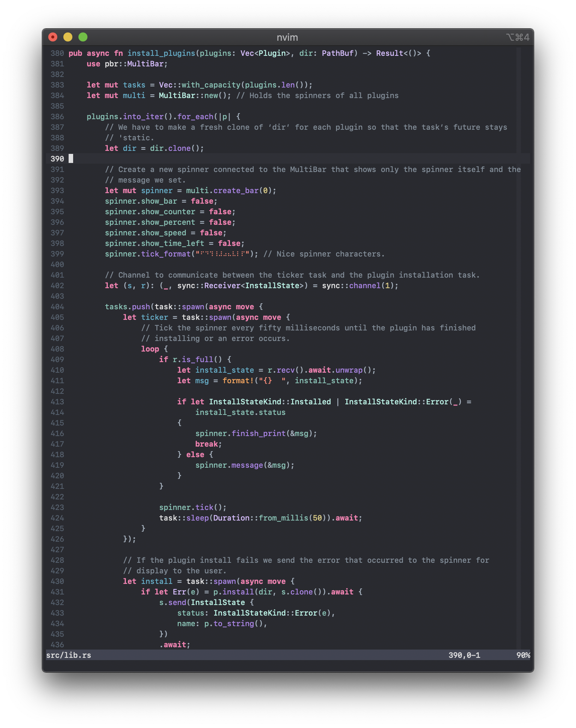Click the block cursor on line 390
This screenshot has width=576, height=728.
(71, 159)
